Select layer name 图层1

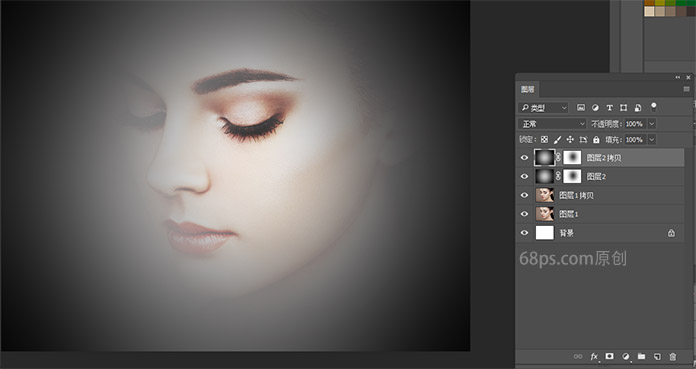coord(569,214)
